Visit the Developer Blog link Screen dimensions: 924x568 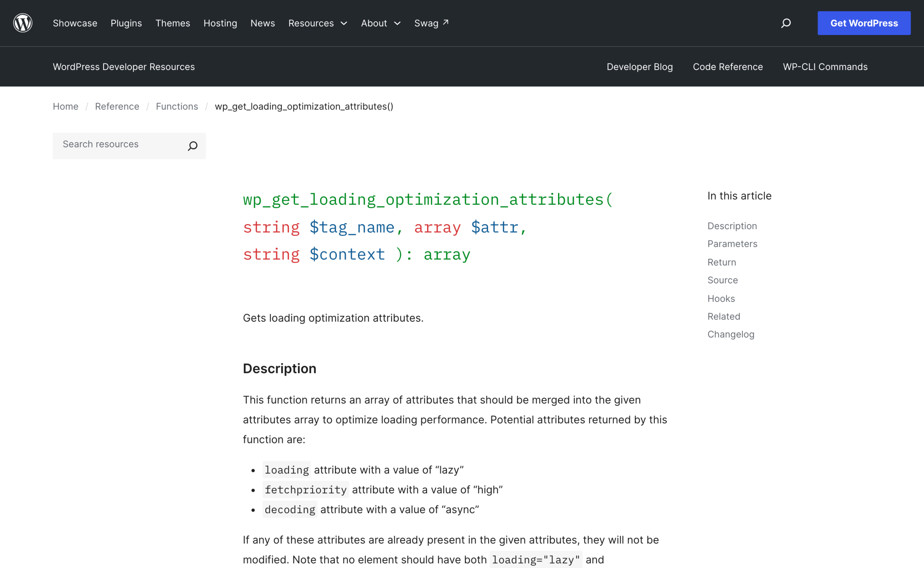point(640,67)
